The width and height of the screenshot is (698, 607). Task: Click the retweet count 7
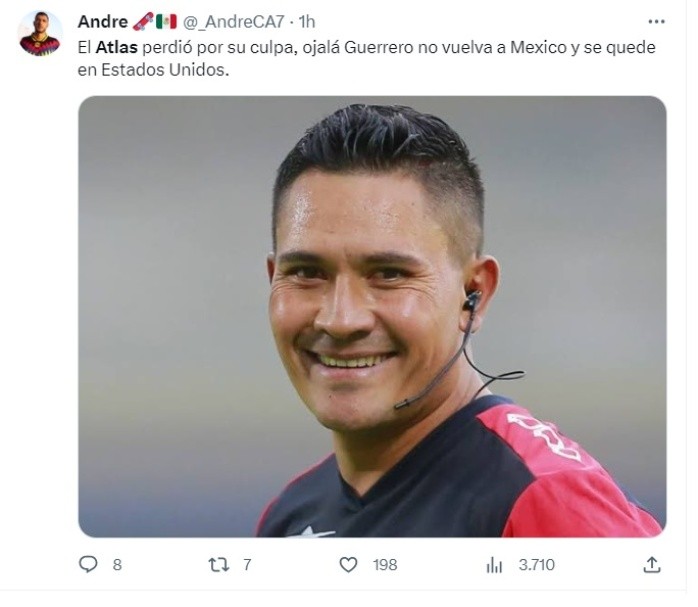coord(247,565)
